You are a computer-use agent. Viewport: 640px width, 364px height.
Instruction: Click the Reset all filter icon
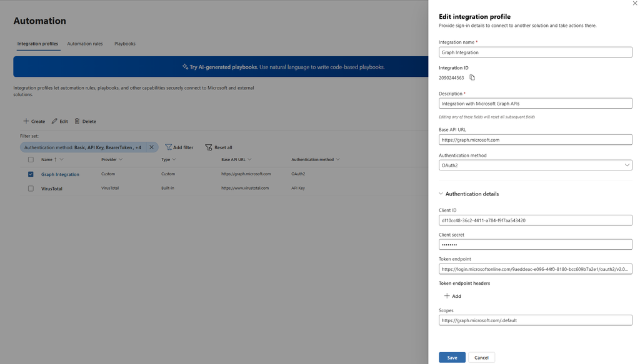pos(209,147)
